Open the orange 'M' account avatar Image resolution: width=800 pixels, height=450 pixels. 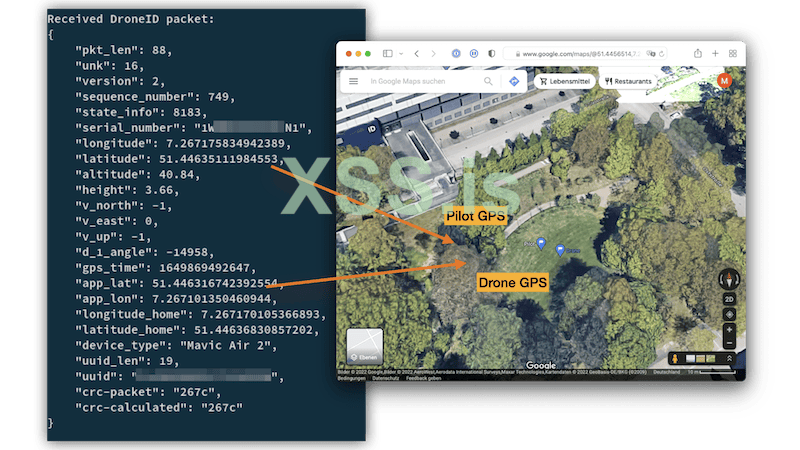point(724,81)
